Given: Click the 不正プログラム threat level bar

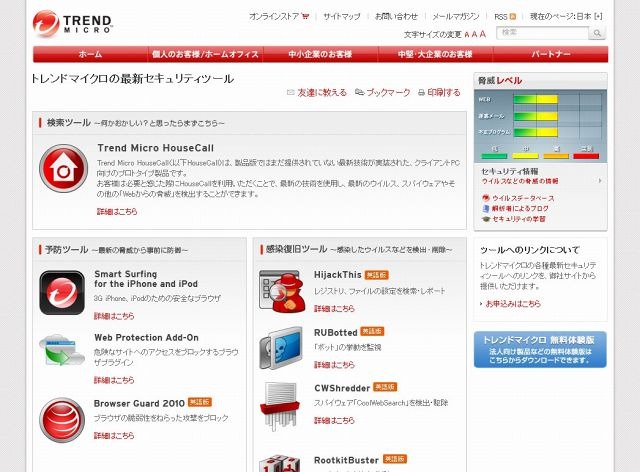Looking at the screenshot, I should click(x=535, y=132).
